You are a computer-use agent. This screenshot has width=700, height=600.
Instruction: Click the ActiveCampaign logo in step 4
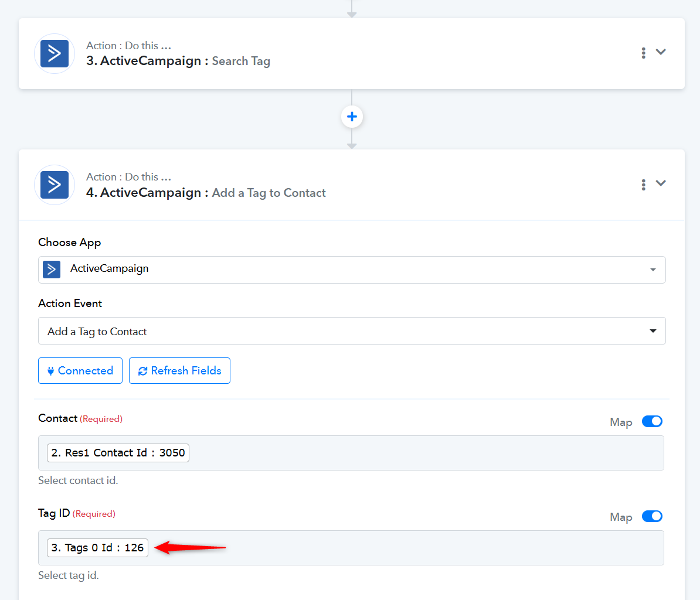click(x=55, y=185)
